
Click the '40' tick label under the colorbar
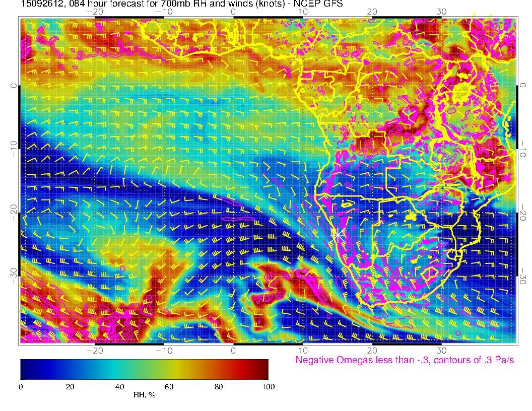pyautogui.click(x=120, y=387)
